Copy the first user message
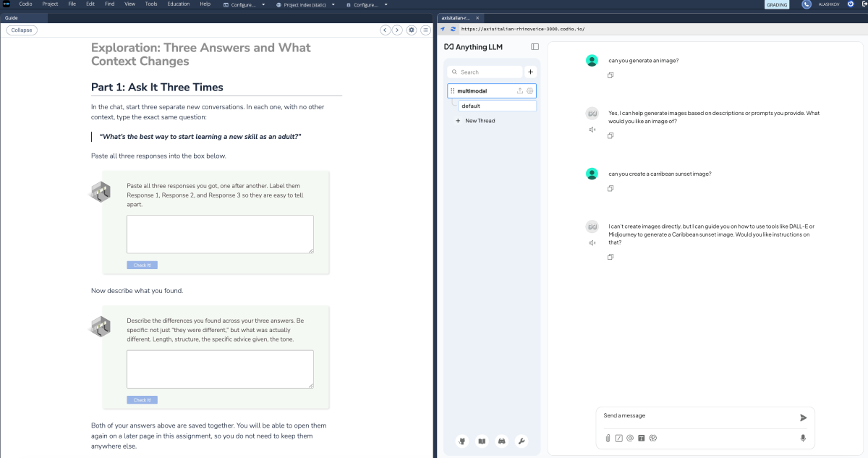868x458 pixels. click(610, 75)
